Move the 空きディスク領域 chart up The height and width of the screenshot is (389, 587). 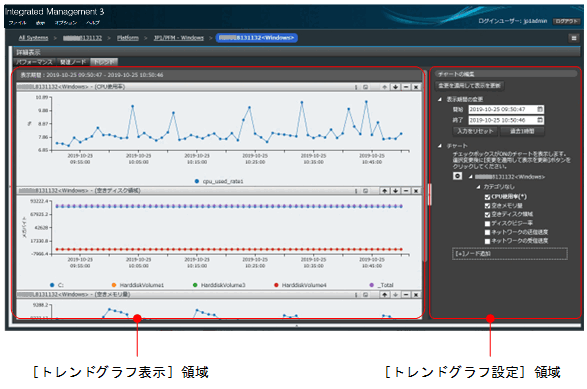[x=384, y=191]
